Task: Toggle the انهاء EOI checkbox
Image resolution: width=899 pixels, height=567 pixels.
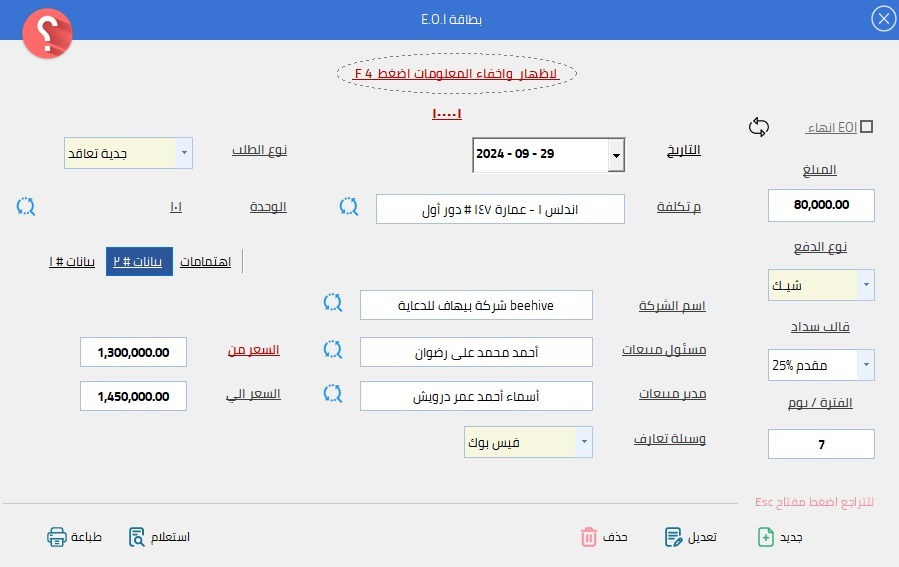Action: point(866,127)
